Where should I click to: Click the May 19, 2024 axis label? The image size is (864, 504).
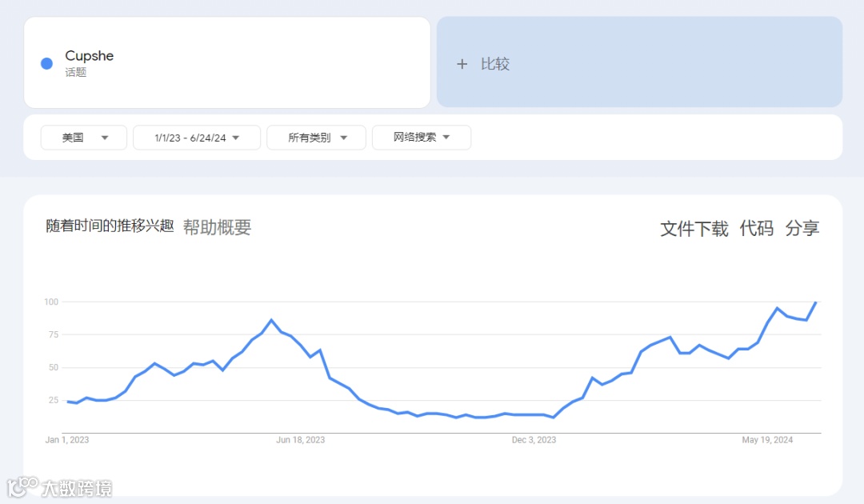click(x=767, y=439)
